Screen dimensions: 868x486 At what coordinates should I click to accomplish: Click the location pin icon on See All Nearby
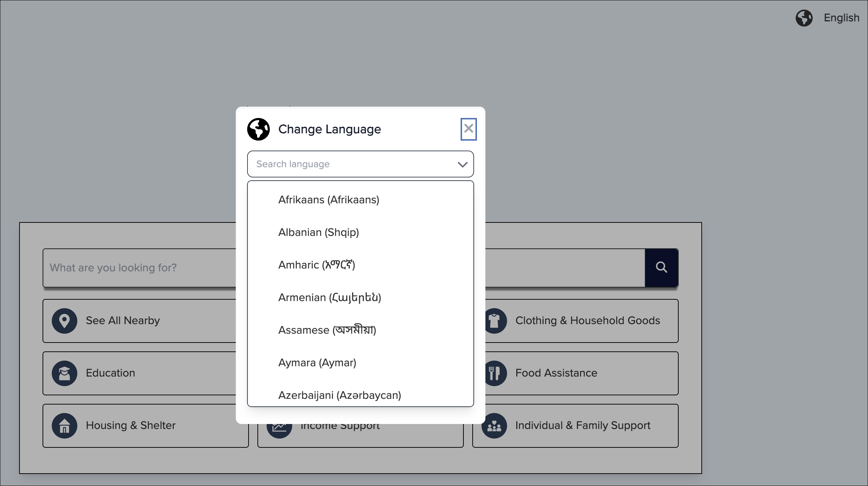pos(64,321)
